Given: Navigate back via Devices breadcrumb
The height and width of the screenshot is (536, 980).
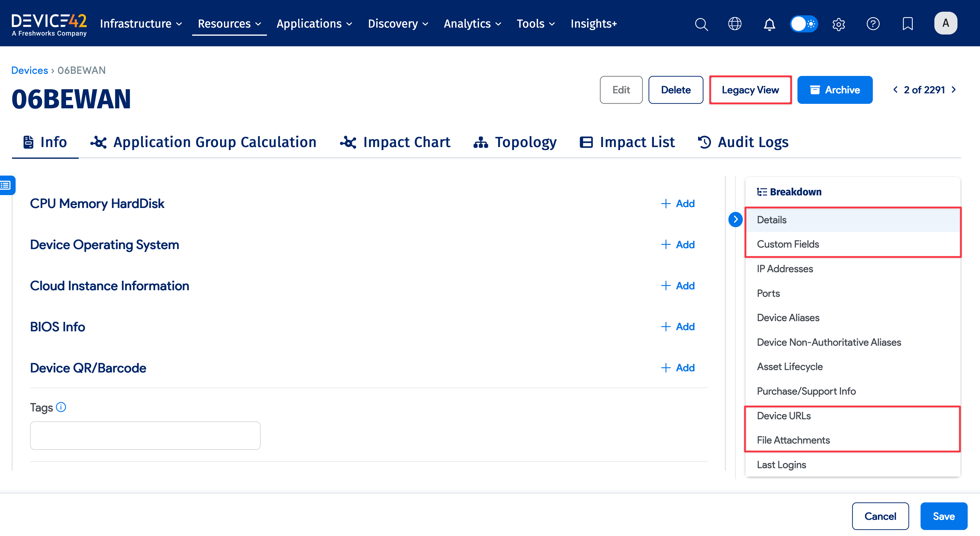Looking at the screenshot, I should tap(29, 70).
